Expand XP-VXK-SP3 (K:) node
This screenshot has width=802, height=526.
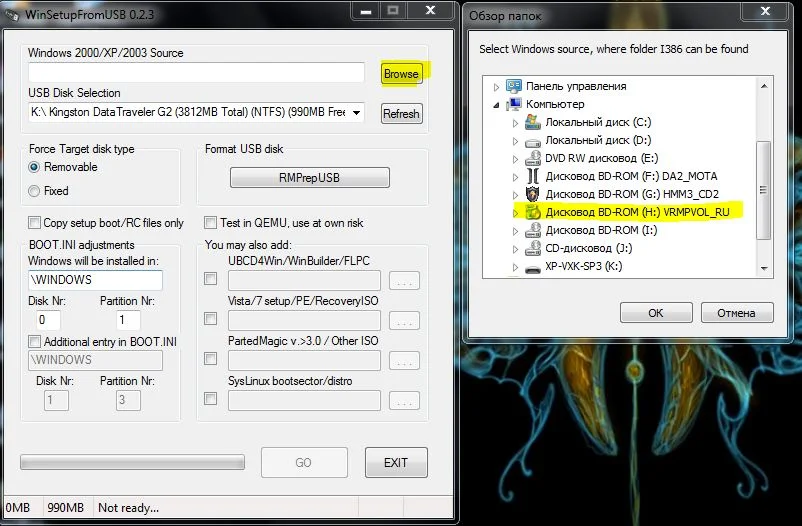pos(516,267)
